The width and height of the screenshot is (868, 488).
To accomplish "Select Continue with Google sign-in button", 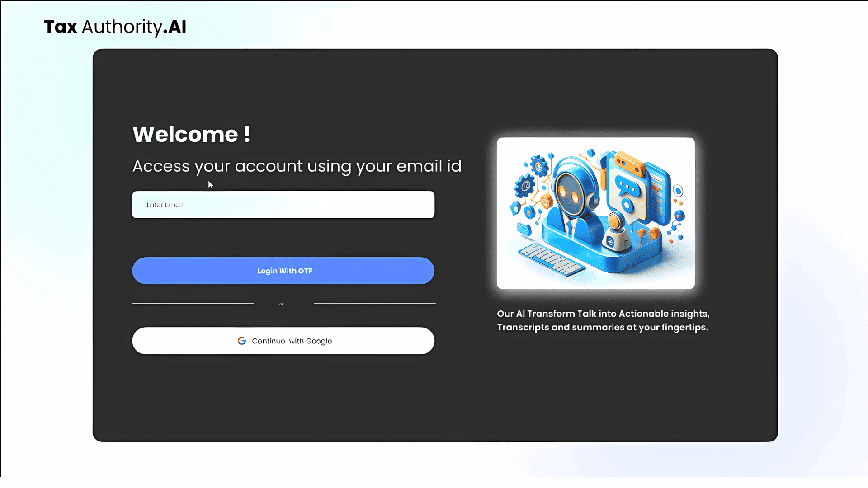I will [283, 341].
